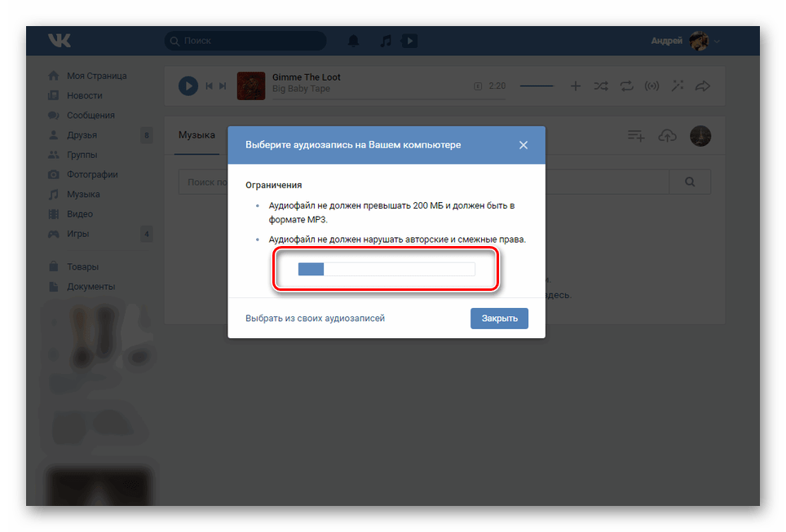Click the search field in the header
The height and width of the screenshot is (532, 786).
click(245, 41)
